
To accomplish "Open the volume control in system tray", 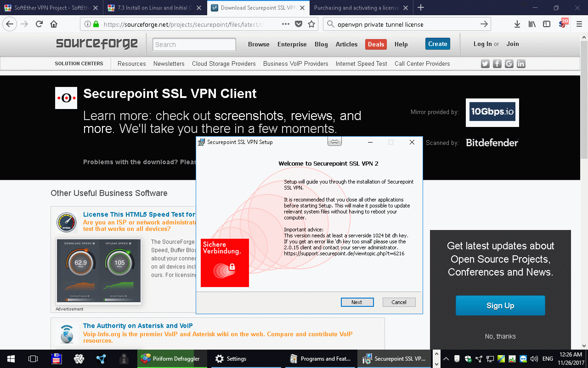I will click(x=534, y=359).
